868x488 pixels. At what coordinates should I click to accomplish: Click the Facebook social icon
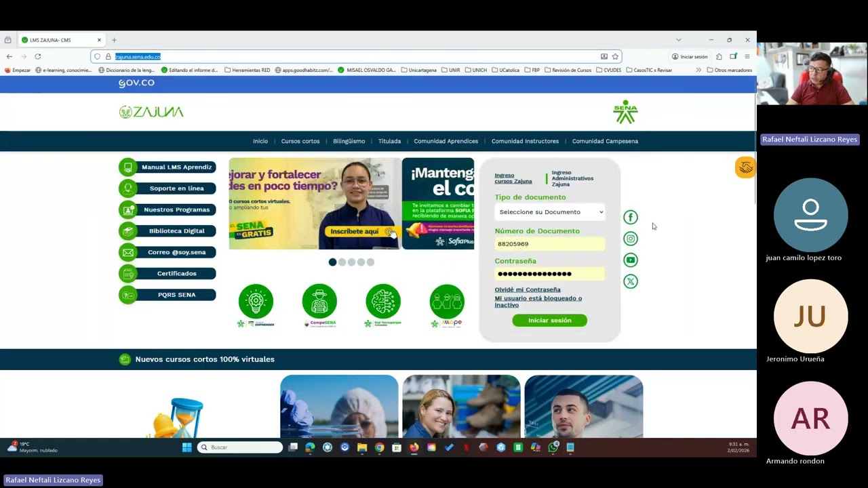(631, 217)
